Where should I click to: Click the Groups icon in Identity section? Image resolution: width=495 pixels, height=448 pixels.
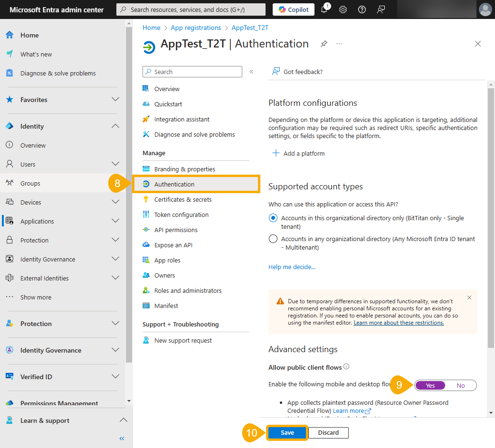pos(10,183)
